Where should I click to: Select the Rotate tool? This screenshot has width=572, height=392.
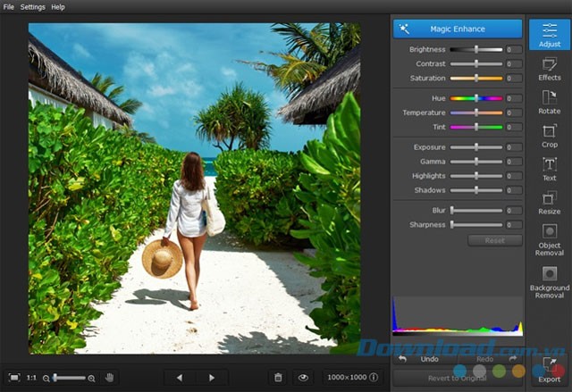[550, 102]
